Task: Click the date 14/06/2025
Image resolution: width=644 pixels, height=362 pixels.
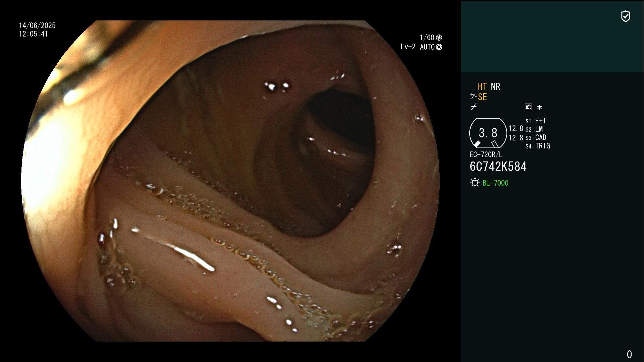Action: click(37, 25)
